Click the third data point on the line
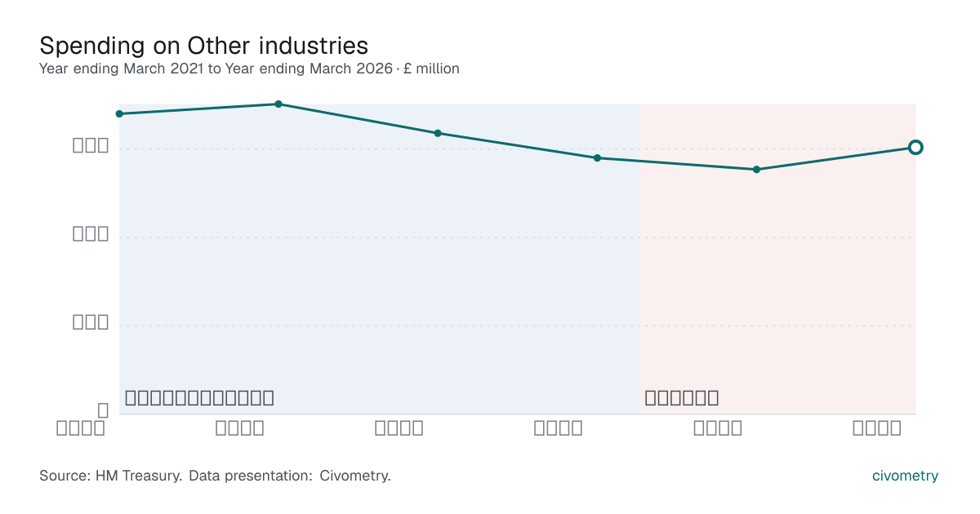The height and width of the screenshot is (514, 980). pyautogui.click(x=438, y=133)
